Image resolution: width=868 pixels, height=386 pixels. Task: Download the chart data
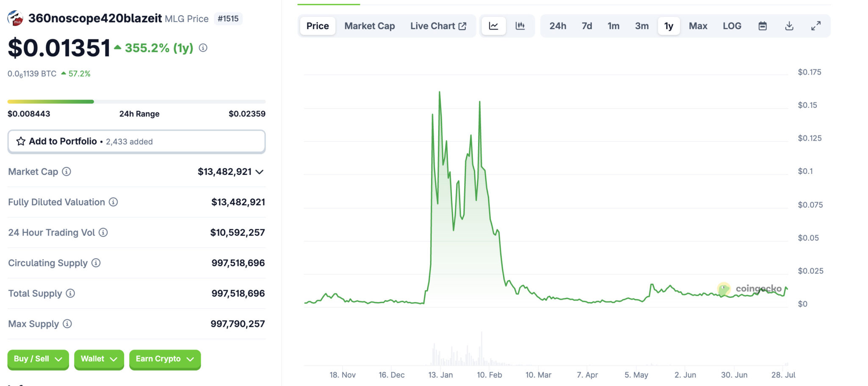point(789,26)
